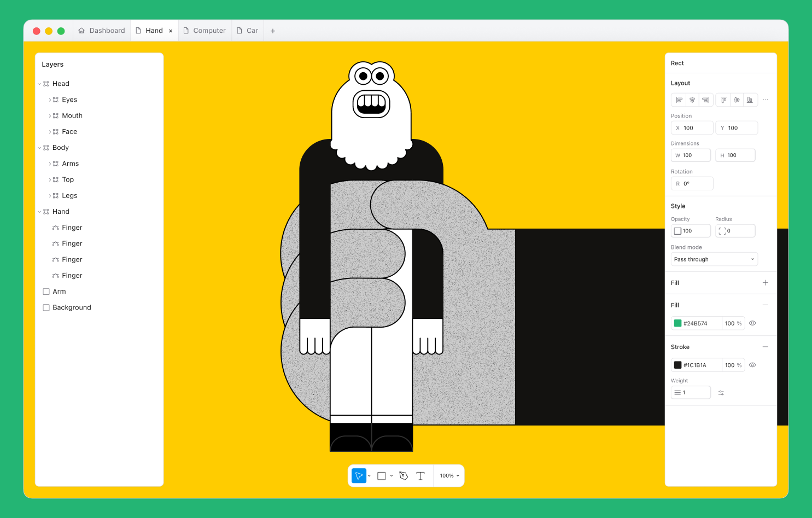Open advanced stroke weight settings
812x518 pixels.
pos(721,393)
